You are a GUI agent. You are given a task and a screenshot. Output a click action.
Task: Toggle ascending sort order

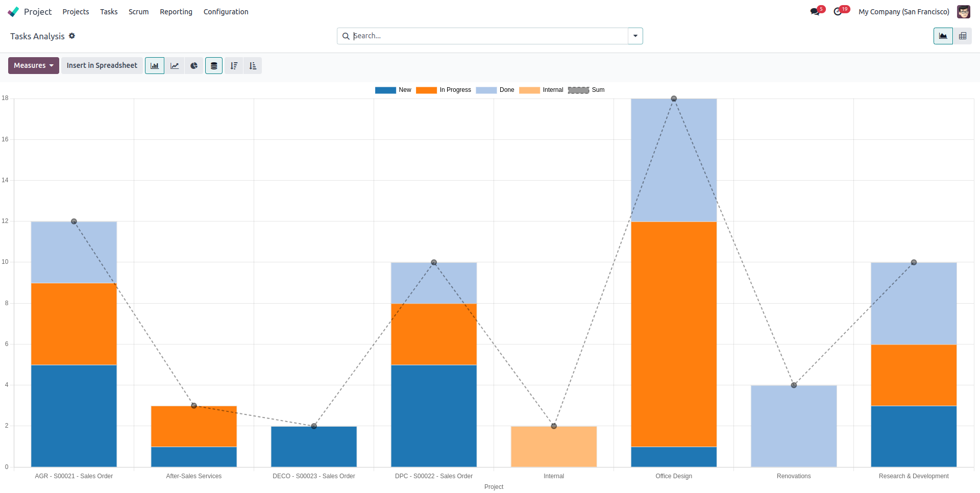click(253, 65)
